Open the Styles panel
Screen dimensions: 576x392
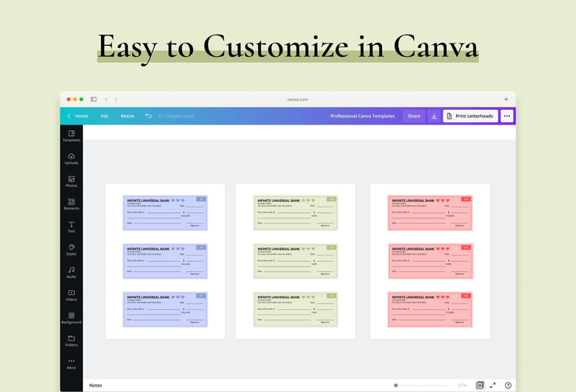coord(71,249)
